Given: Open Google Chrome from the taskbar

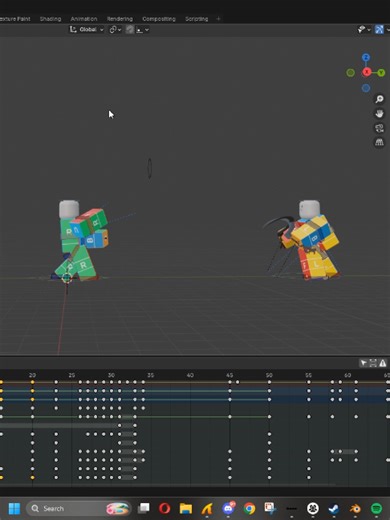Looking at the screenshot, I should [x=249, y=509].
